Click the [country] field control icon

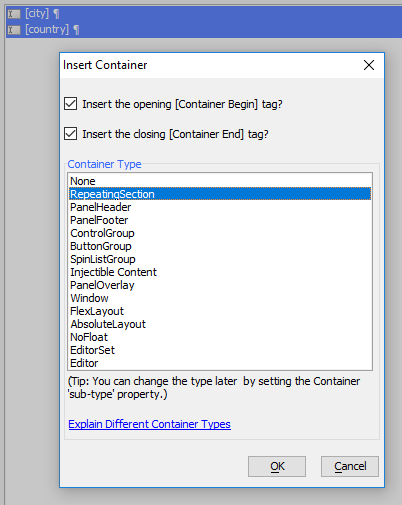point(14,30)
